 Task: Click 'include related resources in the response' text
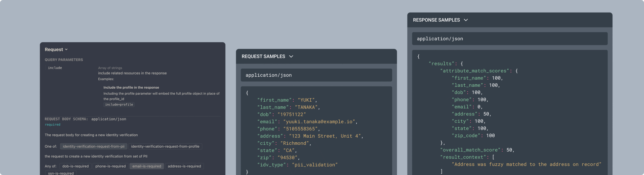click(132, 73)
